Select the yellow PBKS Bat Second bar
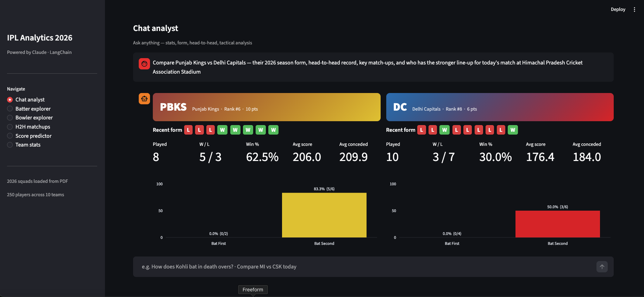Screen dimensions: 644x297 (324, 215)
